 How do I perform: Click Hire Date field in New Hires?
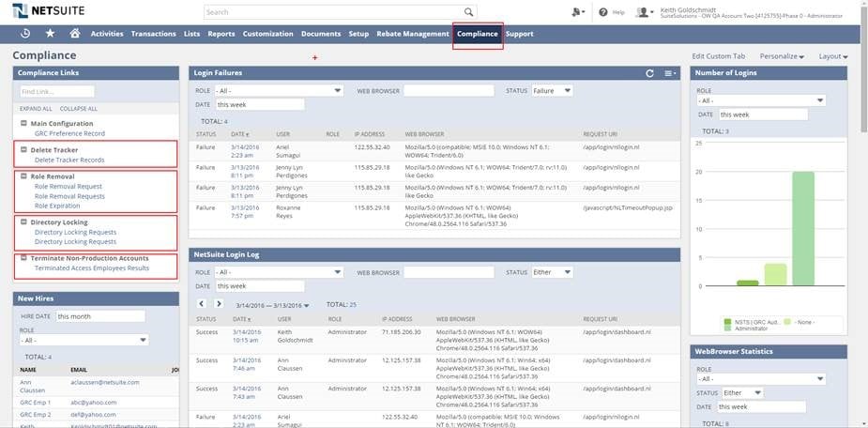coord(100,316)
